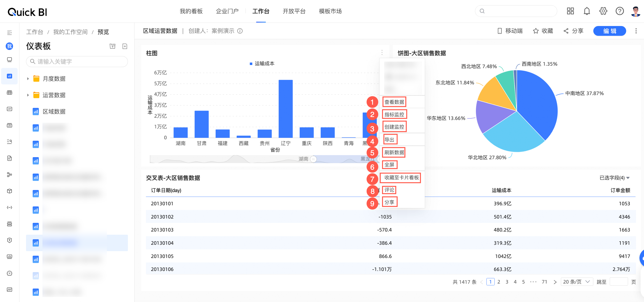This screenshot has height=302, width=644.
Task: Choose 评论 menu entry
Action: [x=389, y=190]
